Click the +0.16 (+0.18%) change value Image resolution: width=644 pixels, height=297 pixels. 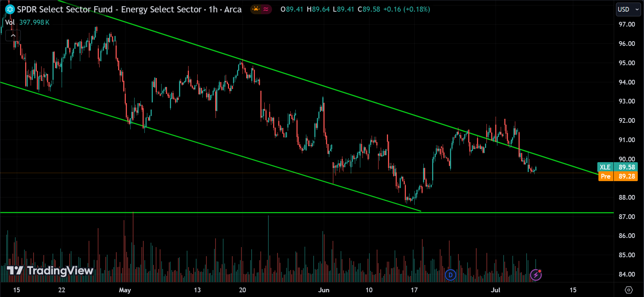click(x=407, y=9)
